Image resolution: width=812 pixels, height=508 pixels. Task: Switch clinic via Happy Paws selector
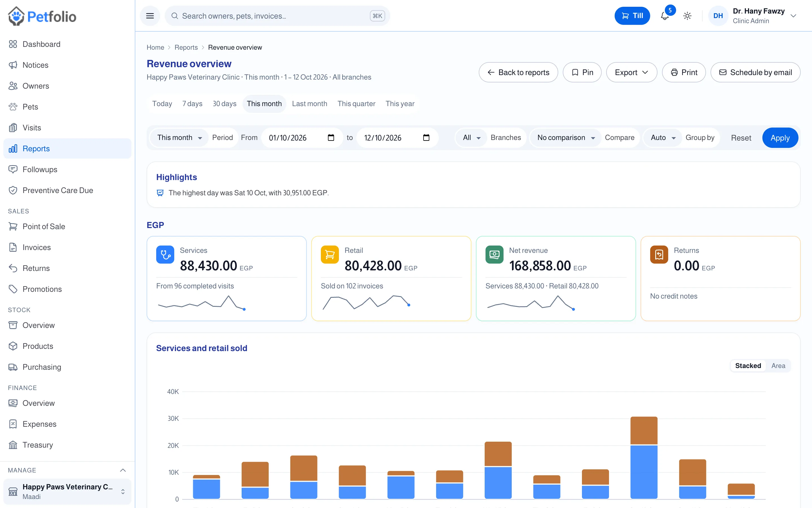67,492
